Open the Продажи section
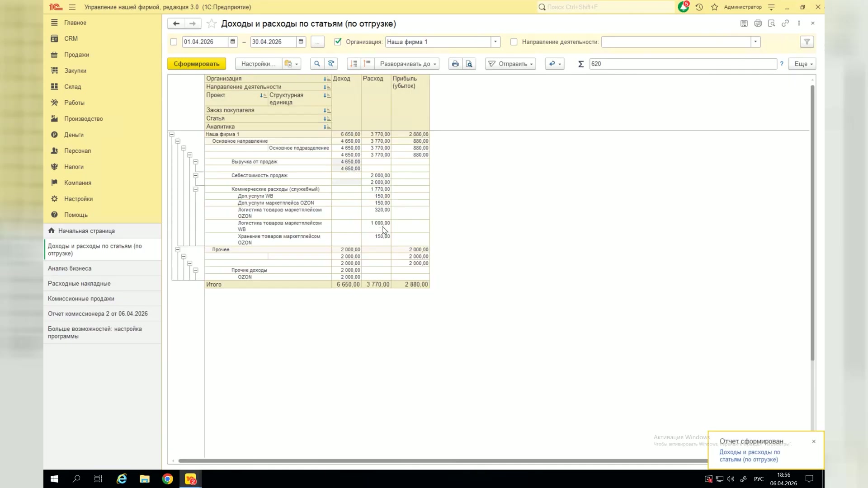This screenshot has height=488, width=868. 76,55
